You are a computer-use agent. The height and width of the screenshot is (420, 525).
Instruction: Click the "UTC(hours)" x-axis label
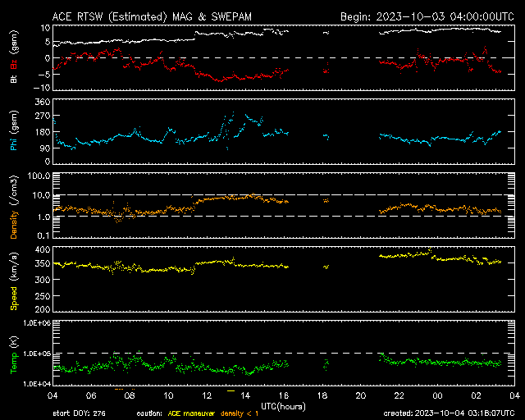click(283, 407)
